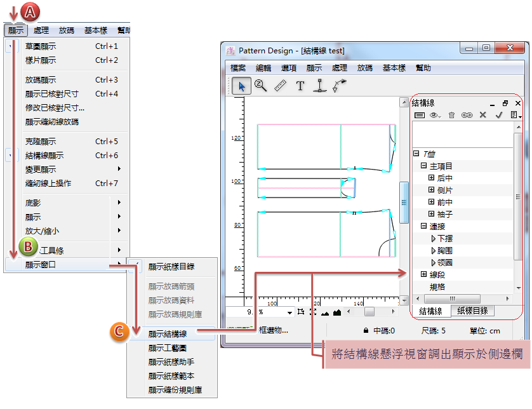Expand the 後中 tree node
Screen dimensions: 532x409
click(432, 178)
